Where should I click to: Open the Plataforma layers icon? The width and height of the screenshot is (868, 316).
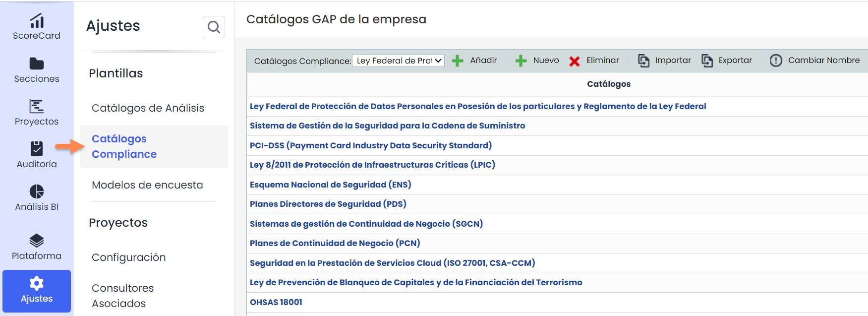click(37, 241)
